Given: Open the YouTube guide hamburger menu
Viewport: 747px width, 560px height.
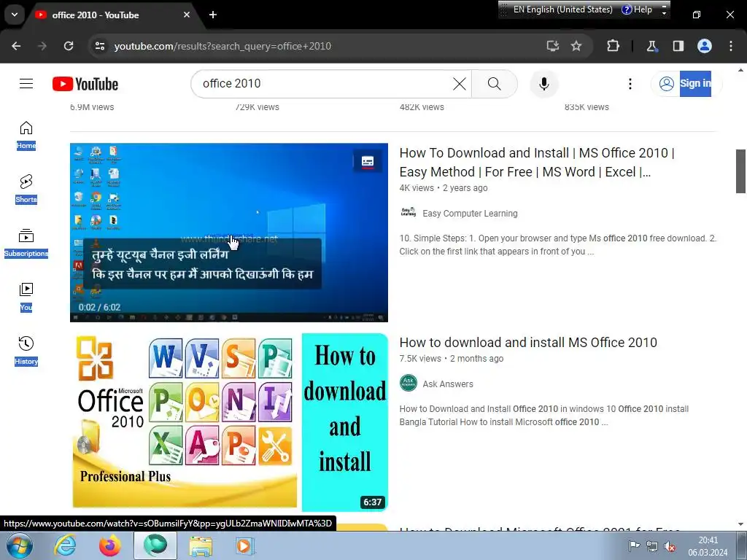Looking at the screenshot, I should tap(26, 84).
